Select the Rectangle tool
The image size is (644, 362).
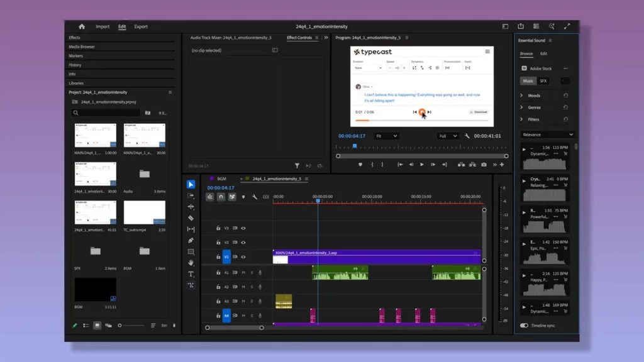click(191, 251)
